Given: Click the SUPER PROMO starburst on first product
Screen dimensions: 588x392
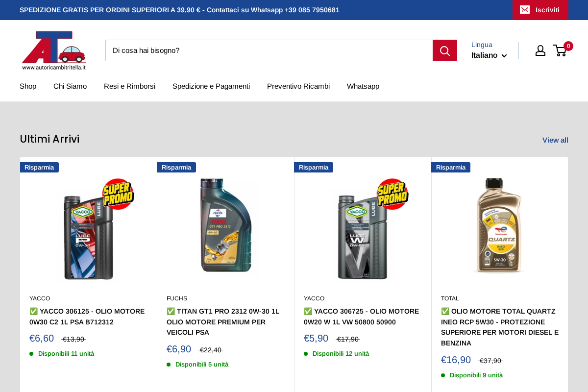Looking at the screenshot, I should click(x=118, y=194).
